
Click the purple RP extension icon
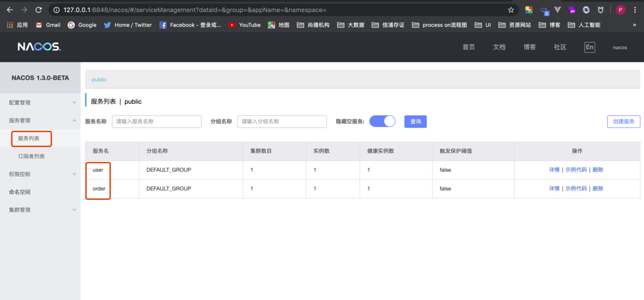point(572,10)
